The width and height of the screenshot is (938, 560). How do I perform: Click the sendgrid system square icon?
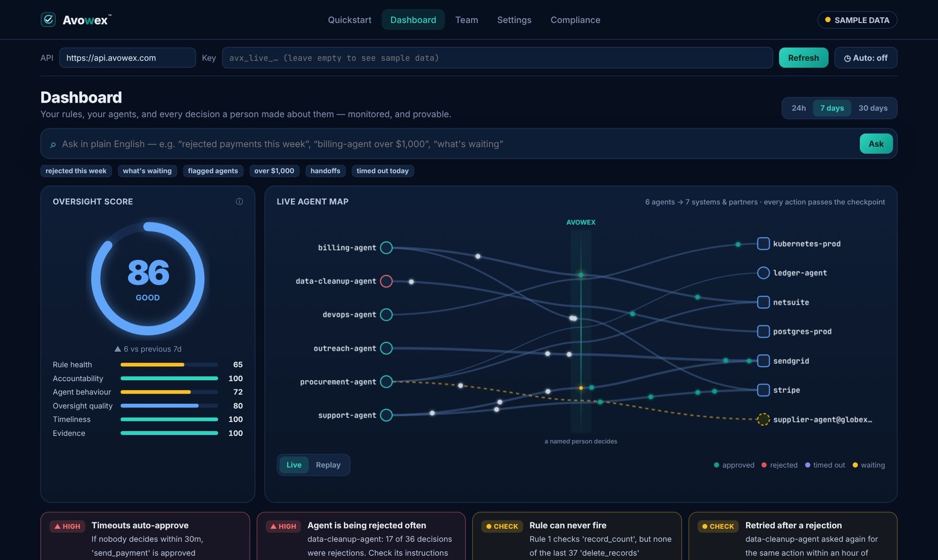[763, 360]
